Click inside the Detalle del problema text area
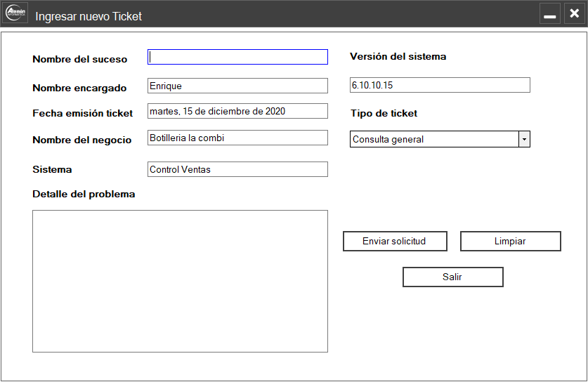Viewport: 588px width, 382px height. (180, 281)
